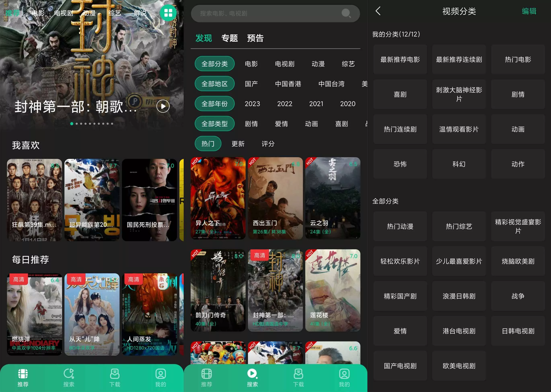The image size is (551, 392).
Task: Switch sorting to 评分
Action: [x=268, y=144]
